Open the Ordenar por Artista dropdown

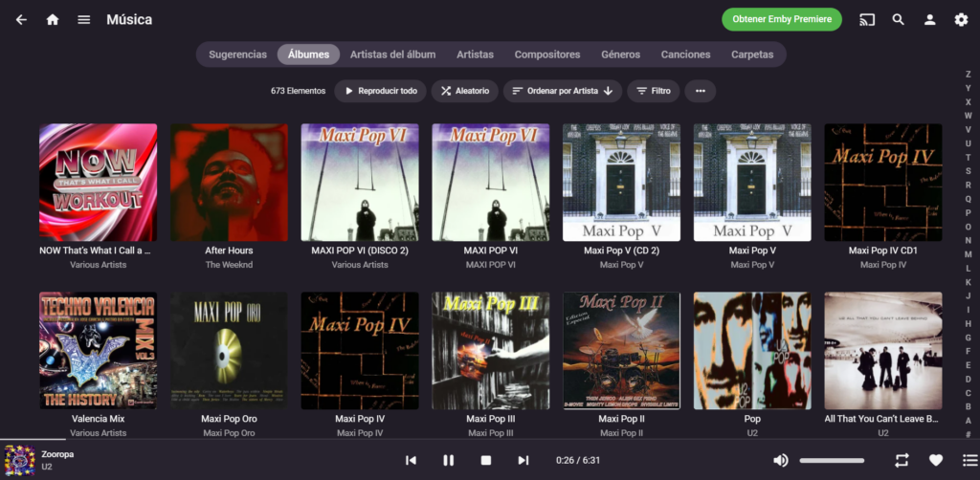[563, 91]
